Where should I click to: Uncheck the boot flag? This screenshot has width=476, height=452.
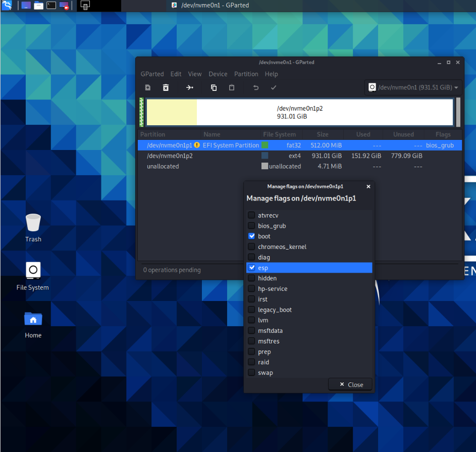click(251, 236)
